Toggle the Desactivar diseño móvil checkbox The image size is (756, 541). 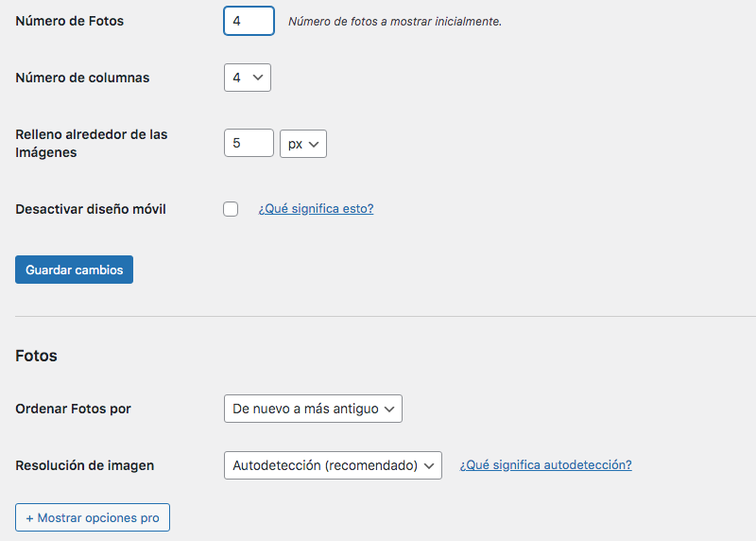231,209
